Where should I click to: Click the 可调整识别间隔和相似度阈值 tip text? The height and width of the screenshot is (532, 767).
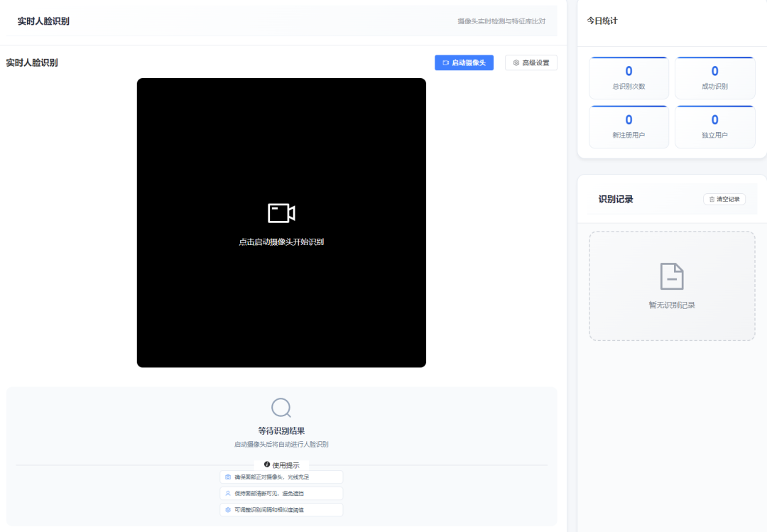click(269, 509)
